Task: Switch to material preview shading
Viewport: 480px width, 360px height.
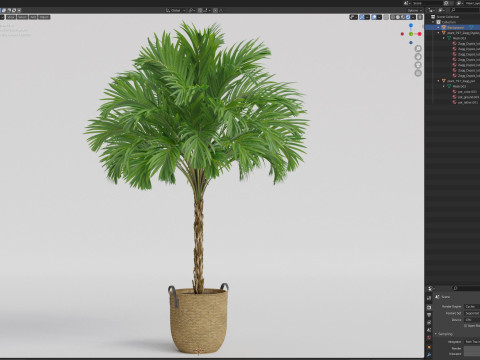Action: 403,17
